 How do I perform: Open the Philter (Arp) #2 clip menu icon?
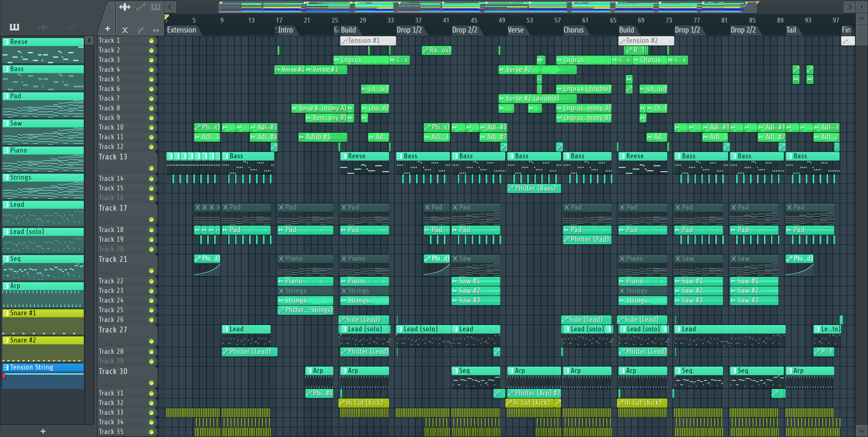tap(511, 393)
